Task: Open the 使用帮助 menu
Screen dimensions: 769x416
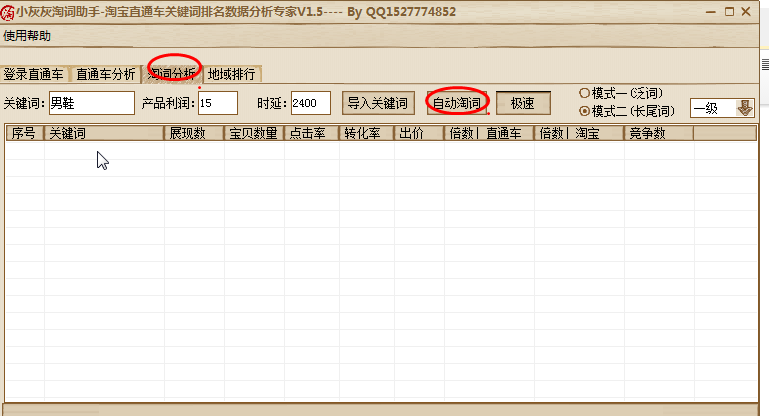Action: pos(27,36)
